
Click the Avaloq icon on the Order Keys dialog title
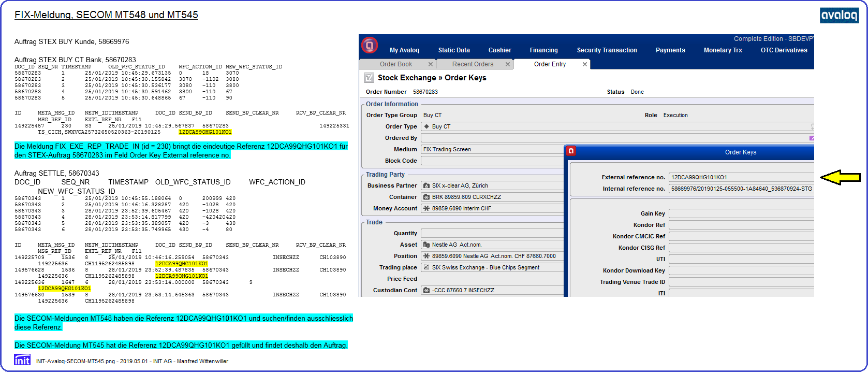[571, 151]
